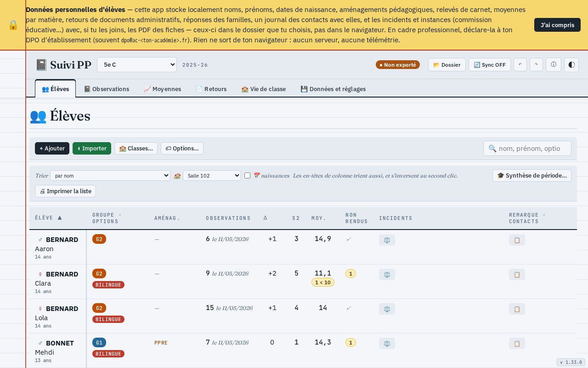Open incidents scale icon for Mehdi BONNET

(387, 344)
